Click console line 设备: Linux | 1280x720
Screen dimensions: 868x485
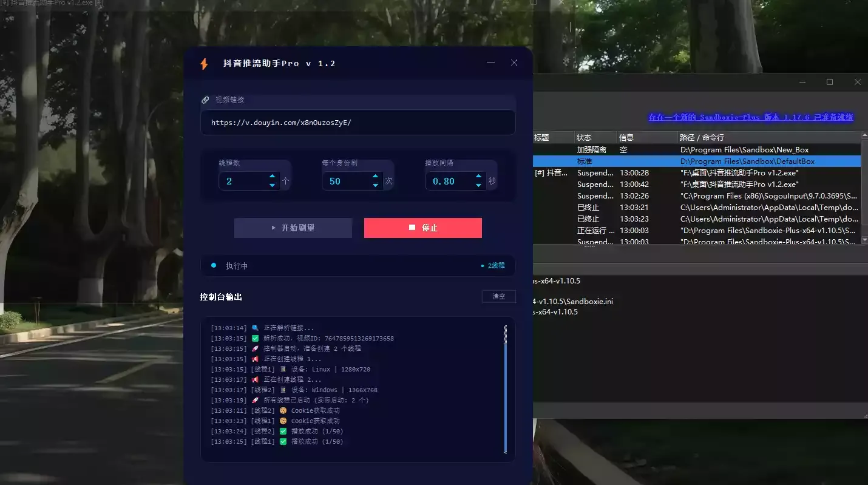pos(290,369)
